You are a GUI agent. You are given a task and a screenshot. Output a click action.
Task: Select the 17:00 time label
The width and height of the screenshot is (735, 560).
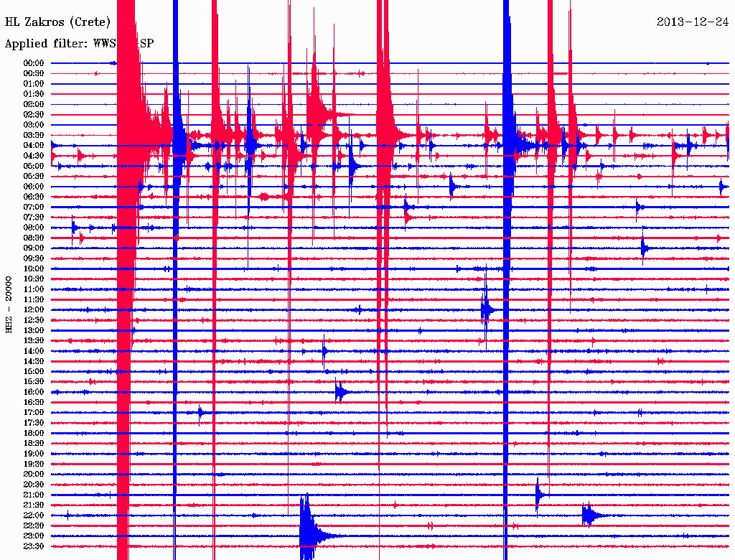click(x=34, y=413)
